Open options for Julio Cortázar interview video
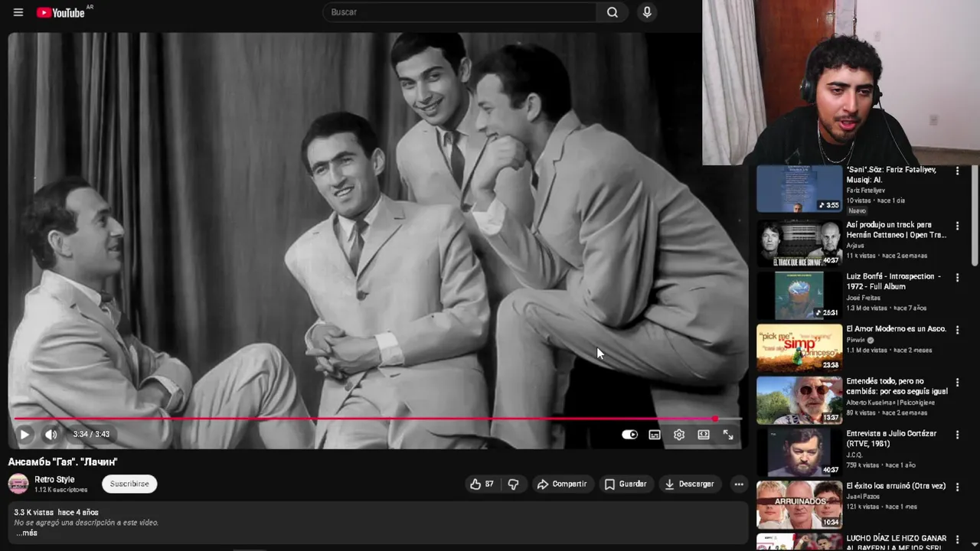The height and width of the screenshot is (551, 980). (957, 434)
